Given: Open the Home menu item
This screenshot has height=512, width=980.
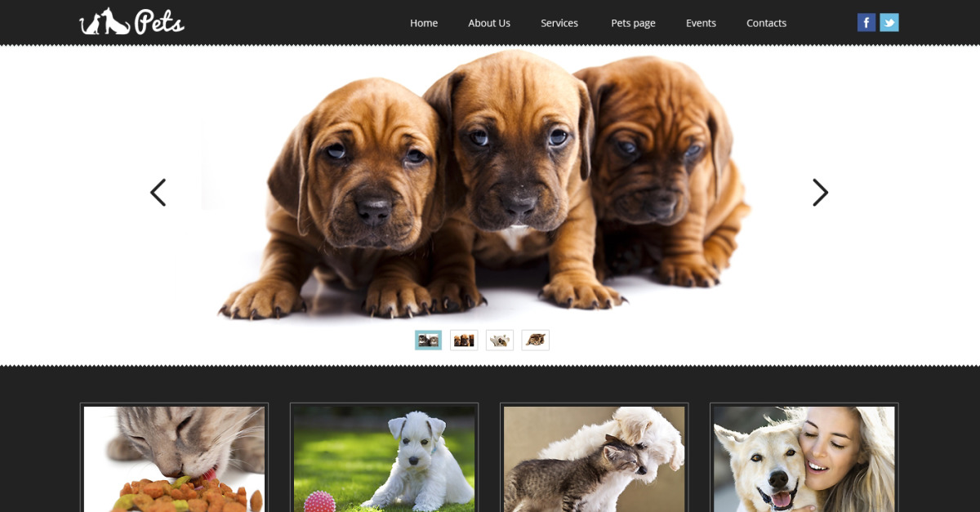Looking at the screenshot, I should (424, 23).
